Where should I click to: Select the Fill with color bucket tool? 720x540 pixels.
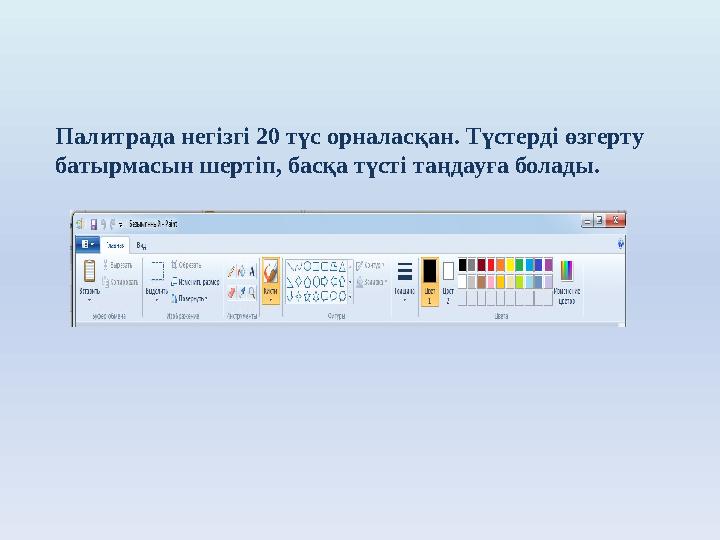(242, 271)
